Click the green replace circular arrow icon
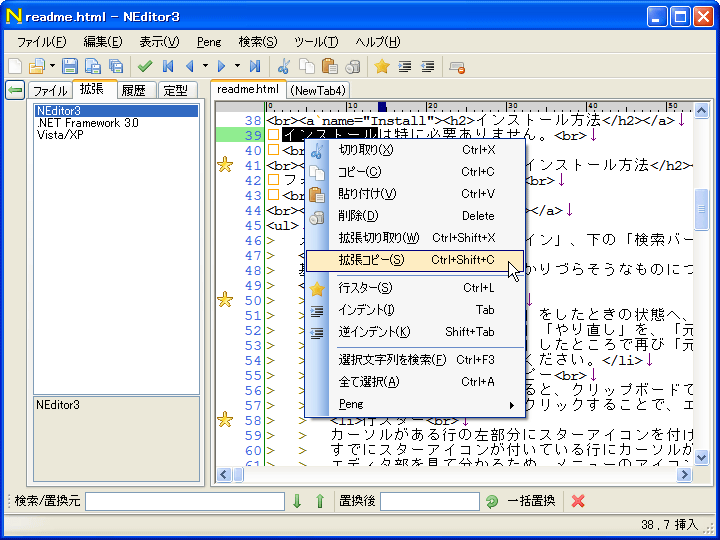This screenshot has height=540, width=720. pyautogui.click(x=492, y=501)
